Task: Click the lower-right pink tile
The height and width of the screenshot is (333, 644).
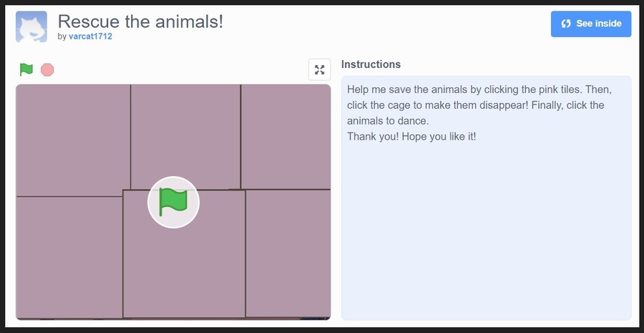Action: click(x=288, y=254)
